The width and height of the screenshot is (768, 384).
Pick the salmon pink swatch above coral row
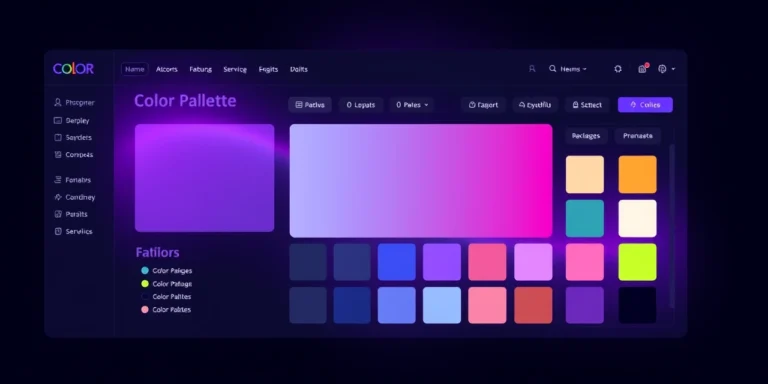pyautogui.click(x=487, y=262)
